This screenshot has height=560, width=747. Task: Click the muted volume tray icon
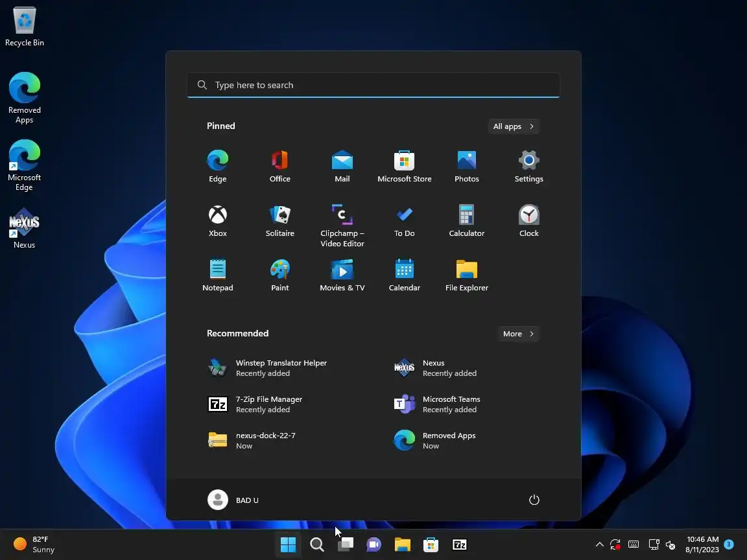point(670,544)
